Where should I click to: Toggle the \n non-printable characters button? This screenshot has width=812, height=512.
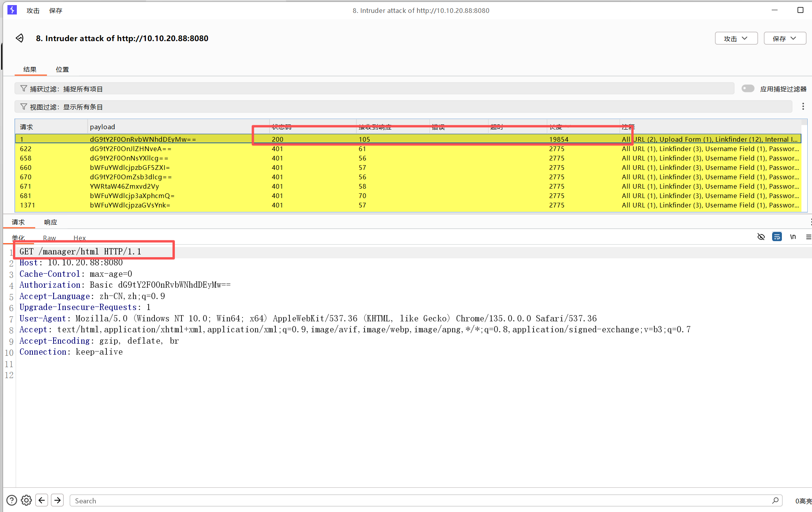(x=793, y=237)
